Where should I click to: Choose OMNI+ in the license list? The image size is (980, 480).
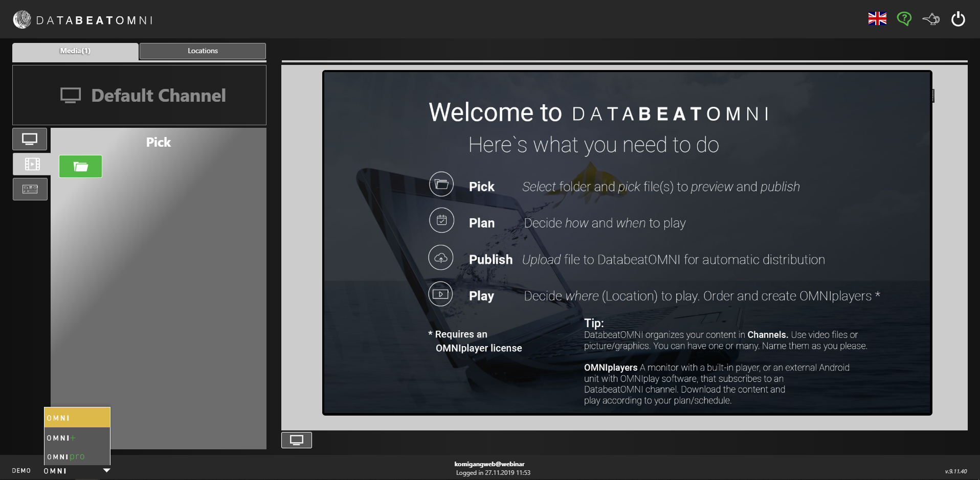coord(77,438)
